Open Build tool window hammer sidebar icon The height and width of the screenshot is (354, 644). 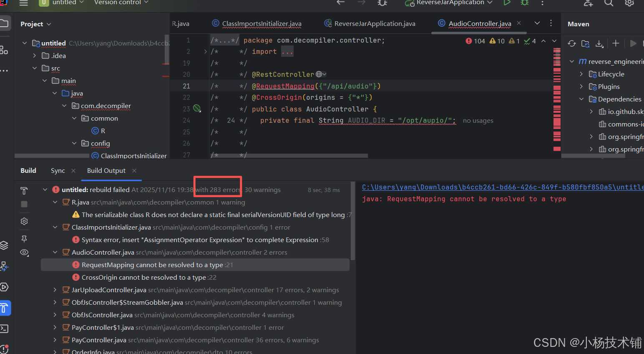point(4,308)
